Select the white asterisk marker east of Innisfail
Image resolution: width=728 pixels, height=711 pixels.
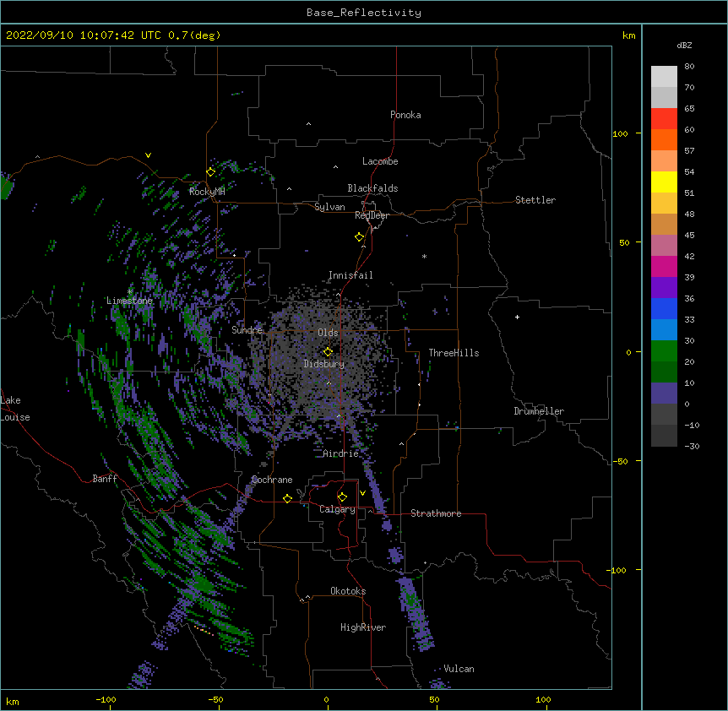tap(424, 256)
